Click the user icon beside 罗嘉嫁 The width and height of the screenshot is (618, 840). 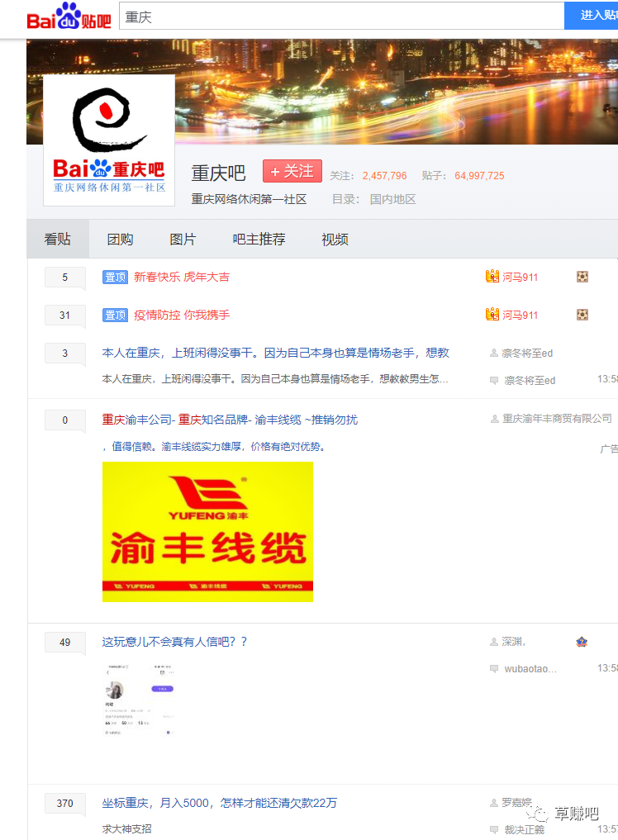(494, 803)
